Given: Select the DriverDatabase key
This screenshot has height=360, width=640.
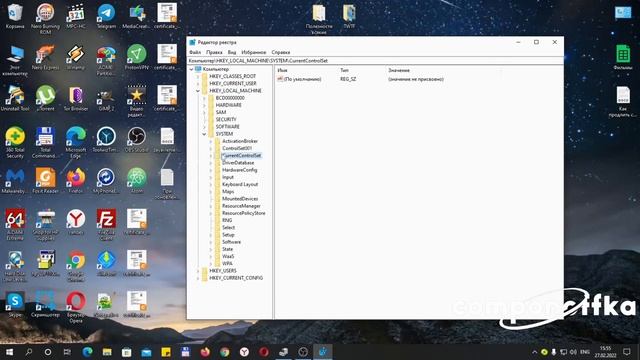Looking at the screenshot, I should pos(238,163).
